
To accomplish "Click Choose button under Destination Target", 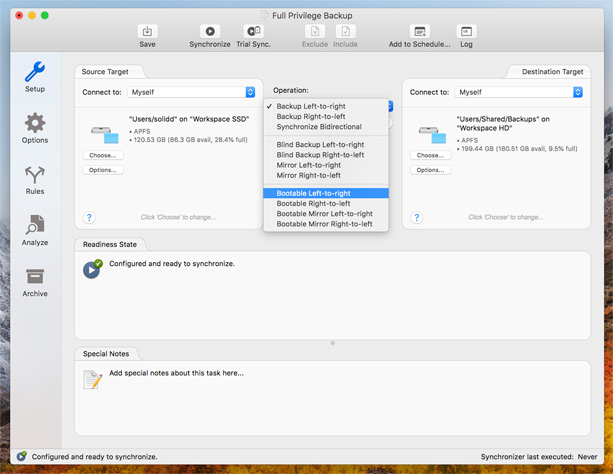I will tap(431, 155).
